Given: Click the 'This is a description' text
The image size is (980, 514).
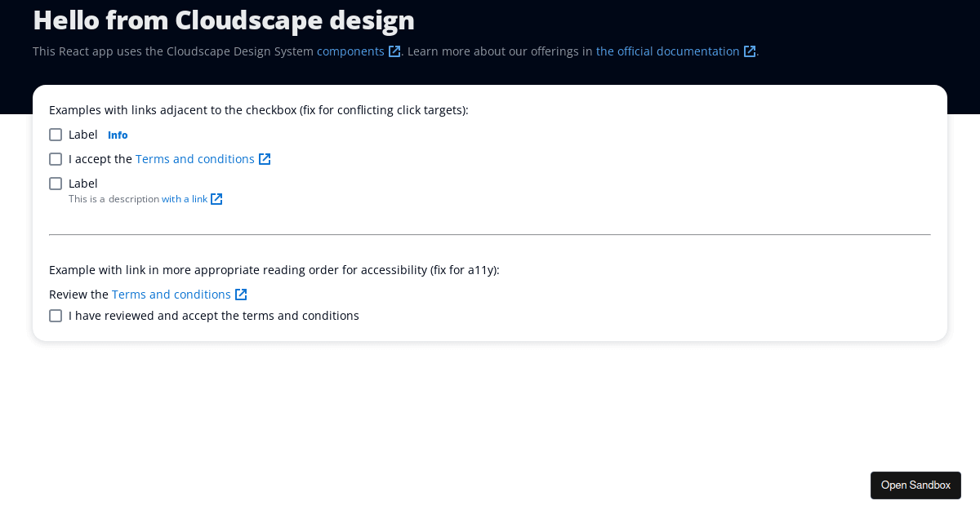Looking at the screenshot, I should tap(114, 199).
